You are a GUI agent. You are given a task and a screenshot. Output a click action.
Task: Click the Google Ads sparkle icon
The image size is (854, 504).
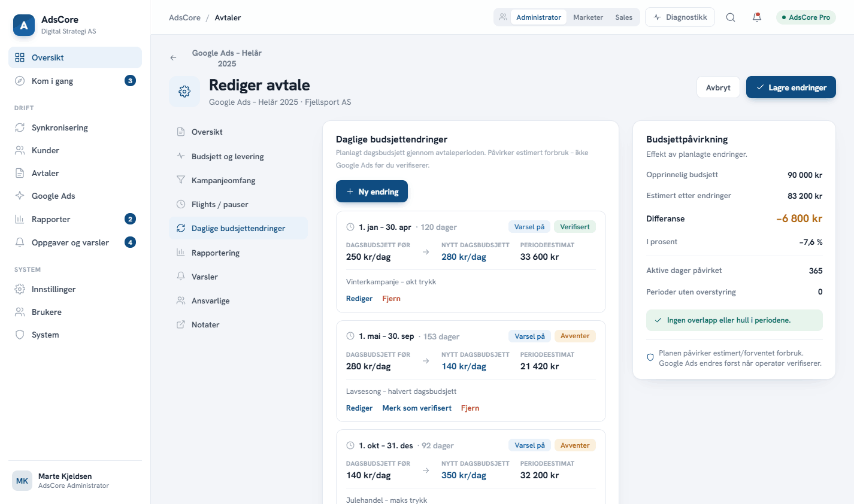click(20, 196)
